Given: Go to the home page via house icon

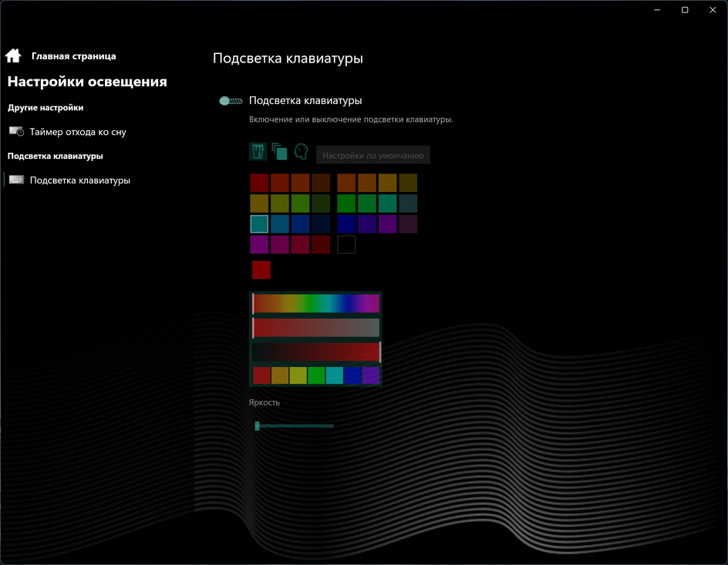Looking at the screenshot, I should click(13, 55).
